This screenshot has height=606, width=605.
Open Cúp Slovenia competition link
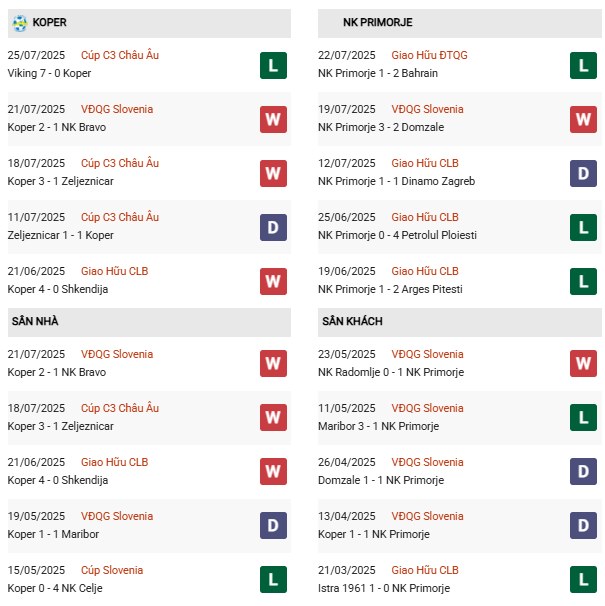[112, 570]
